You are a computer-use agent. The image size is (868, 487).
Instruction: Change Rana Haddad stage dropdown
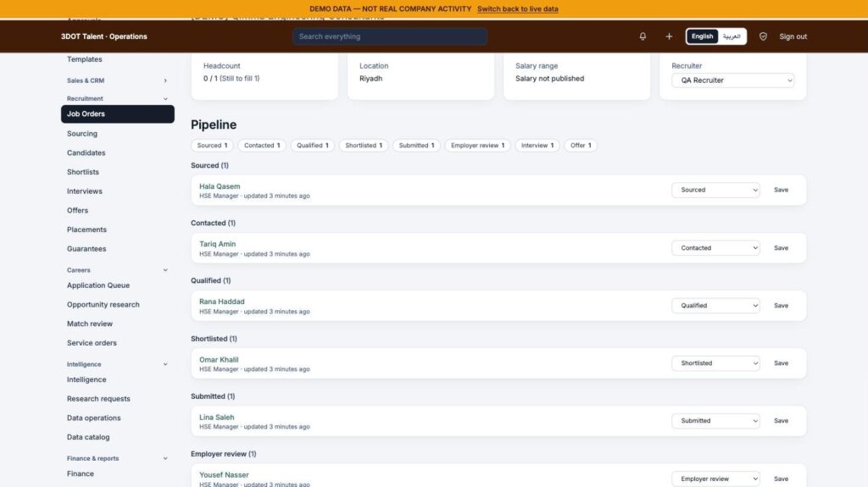click(x=715, y=306)
